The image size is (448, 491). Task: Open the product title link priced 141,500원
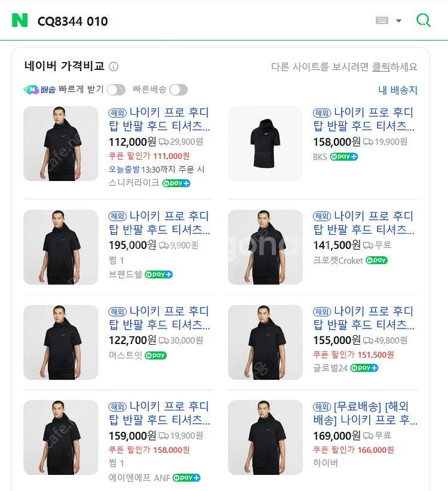[x=364, y=223]
